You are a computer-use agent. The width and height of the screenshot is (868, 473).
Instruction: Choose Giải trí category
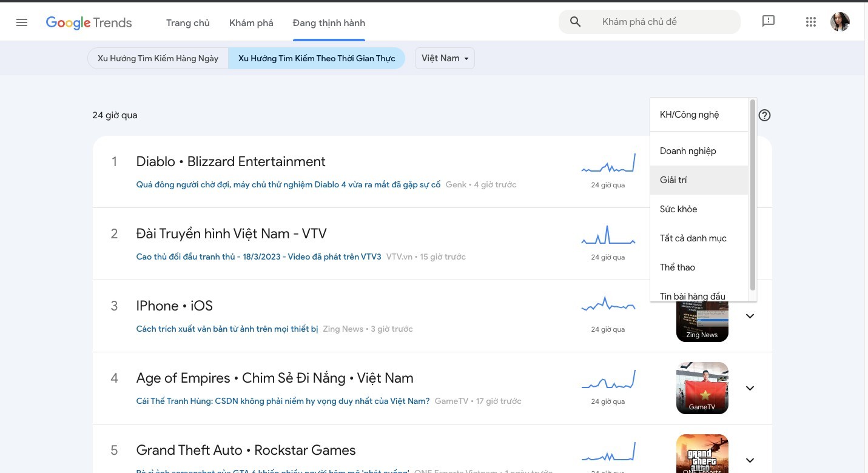click(699, 180)
